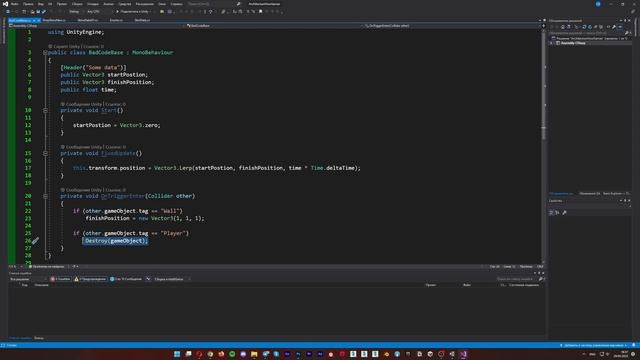The width and height of the screenshot is (640, 360).
Task: Open the editor zoom percentage dropdown
Action: [x=16, y=267]
